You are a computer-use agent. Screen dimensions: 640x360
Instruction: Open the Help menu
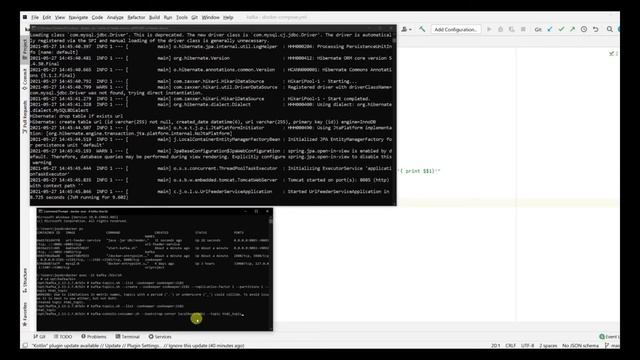pyautogui.click(x=228, y=18)
